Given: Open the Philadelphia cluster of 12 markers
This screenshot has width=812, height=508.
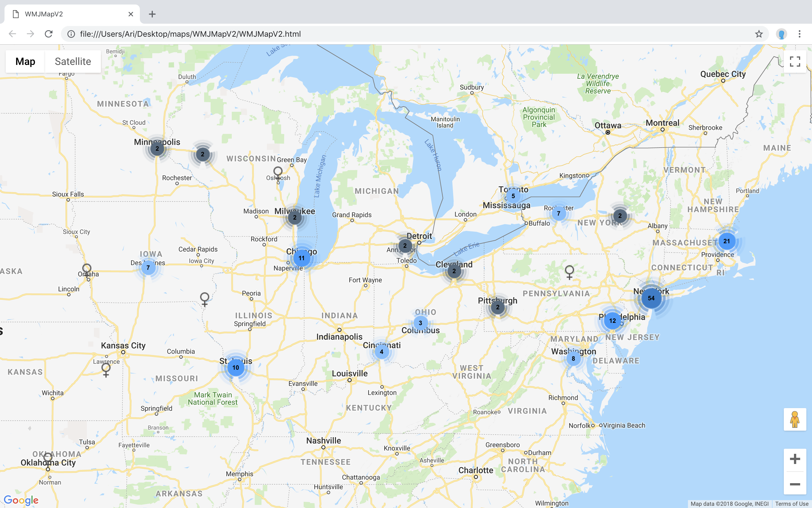Looking at the screenshot, I should [613, 321].
